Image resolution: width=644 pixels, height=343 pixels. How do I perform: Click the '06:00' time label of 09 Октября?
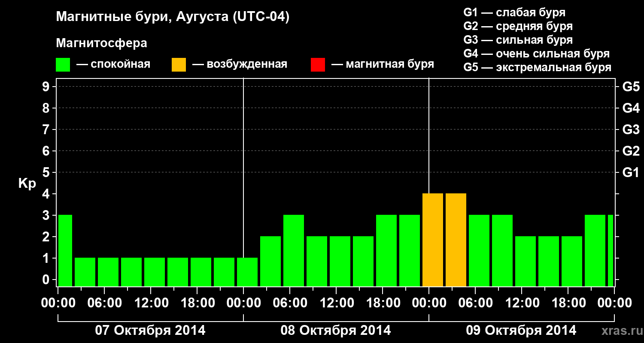pyautogui.click(x=476, y=303)
